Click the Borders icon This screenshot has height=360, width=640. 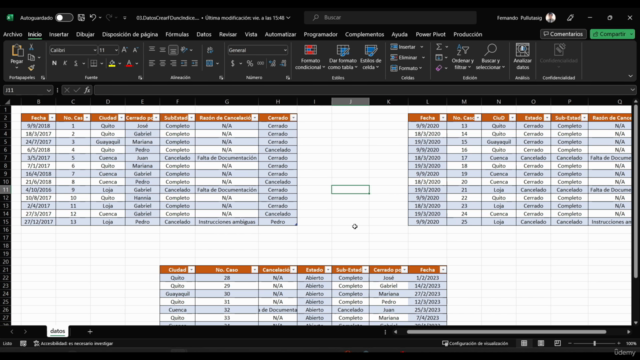(93, 63)
